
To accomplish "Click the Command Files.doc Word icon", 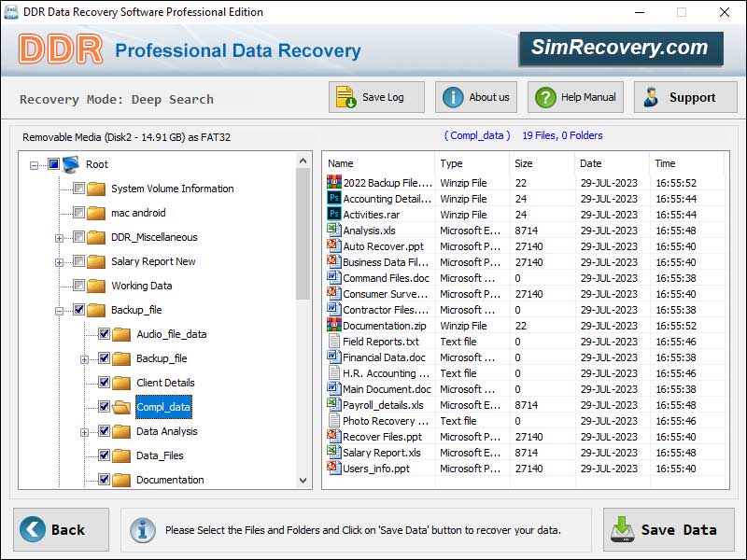I will 334,277.
